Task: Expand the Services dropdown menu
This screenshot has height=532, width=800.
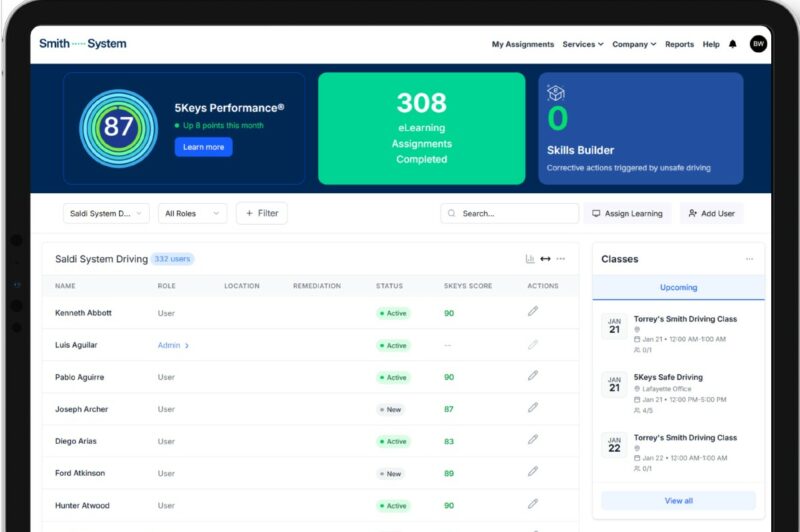Action: (583, 44)
